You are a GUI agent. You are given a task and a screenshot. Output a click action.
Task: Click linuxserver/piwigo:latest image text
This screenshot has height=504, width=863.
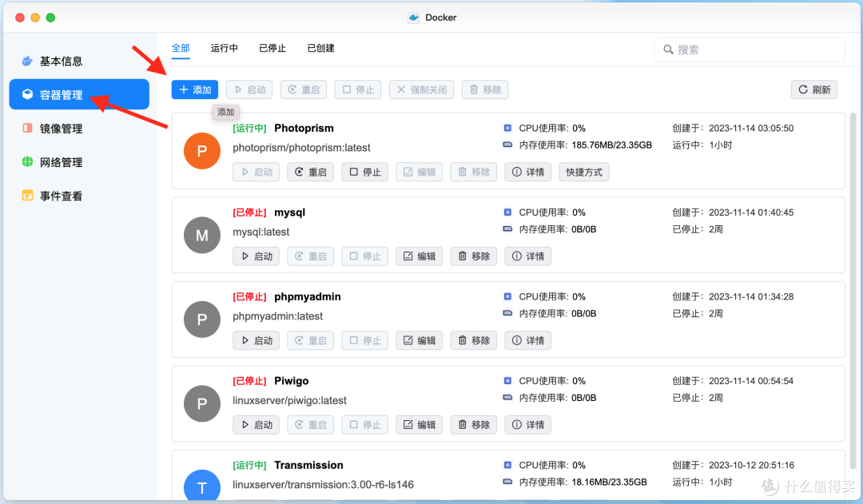[x=289, y=400]
